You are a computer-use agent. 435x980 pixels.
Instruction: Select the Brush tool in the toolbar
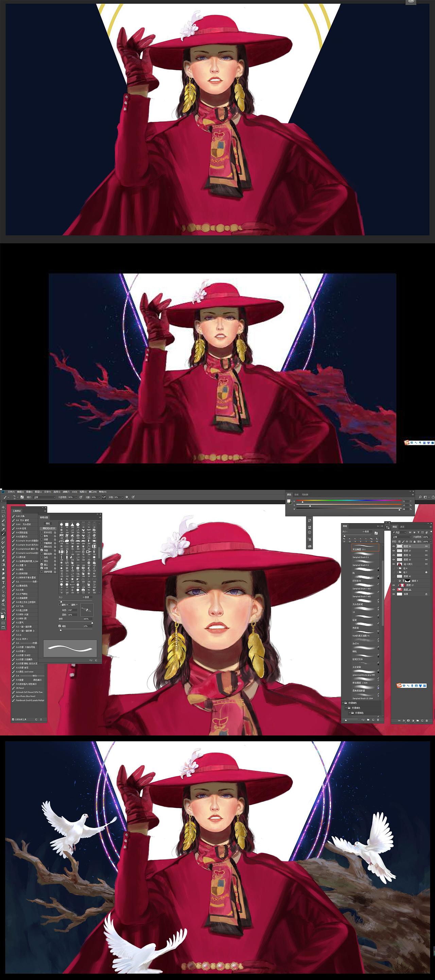pos(3,534)
